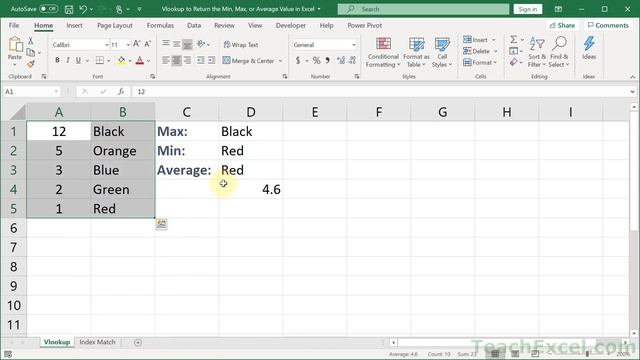640x360 pixels.
Task: Click the Sign in button
Action: coord(528,9)
